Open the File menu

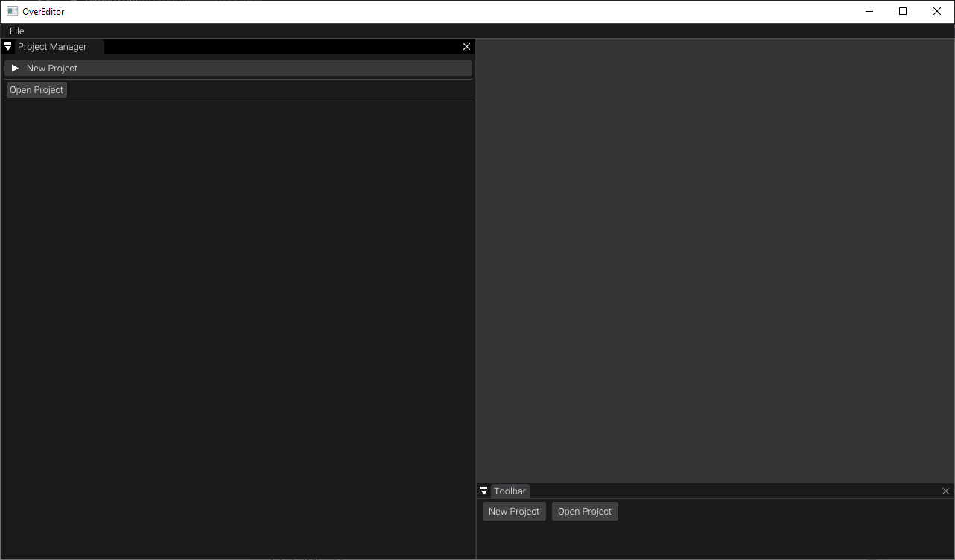(x=17, y=31)
